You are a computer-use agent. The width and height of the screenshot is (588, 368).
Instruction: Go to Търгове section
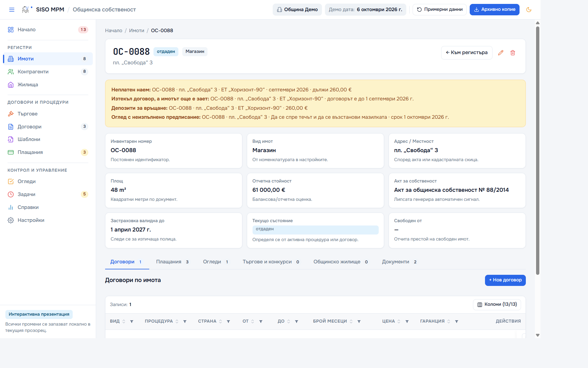tap(48, 114)
